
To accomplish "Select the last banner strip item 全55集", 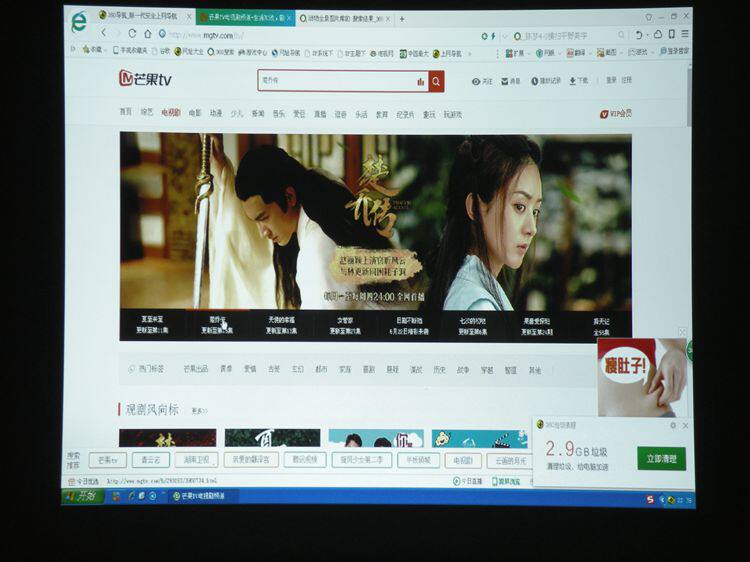I will (x=601, y=327).
